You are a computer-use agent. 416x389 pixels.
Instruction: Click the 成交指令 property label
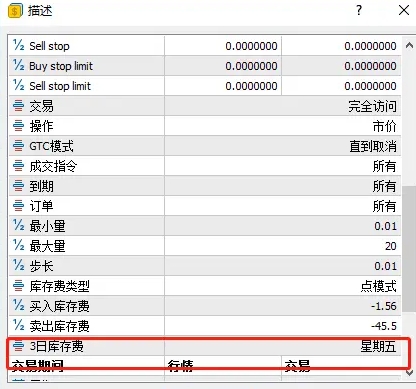(53, 166)
